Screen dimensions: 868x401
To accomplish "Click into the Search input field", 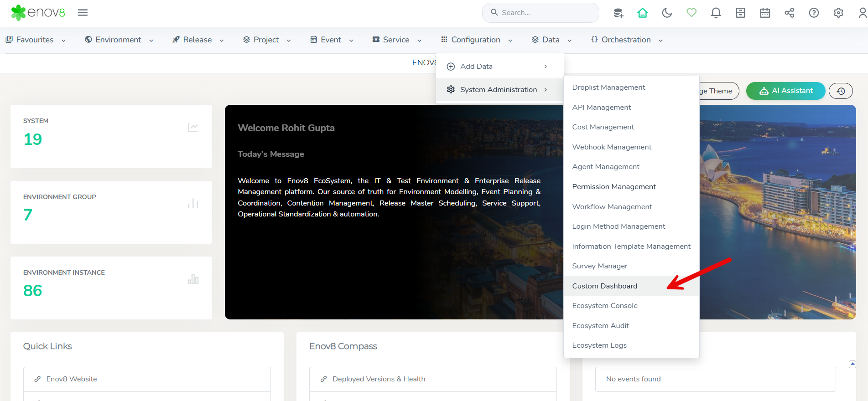I will 543,13.
